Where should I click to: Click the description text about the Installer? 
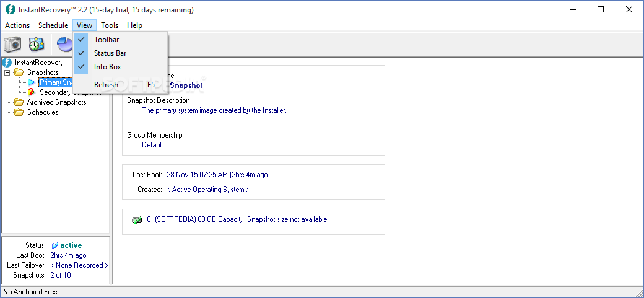click(x=214, y=110)
